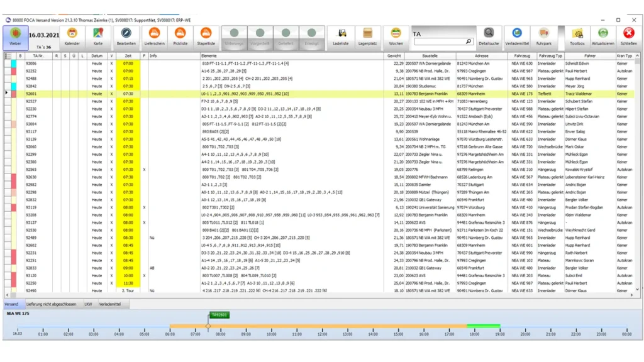The image size is (644, 362).
Task: Open the Kalender view
Action: point(72,36)
